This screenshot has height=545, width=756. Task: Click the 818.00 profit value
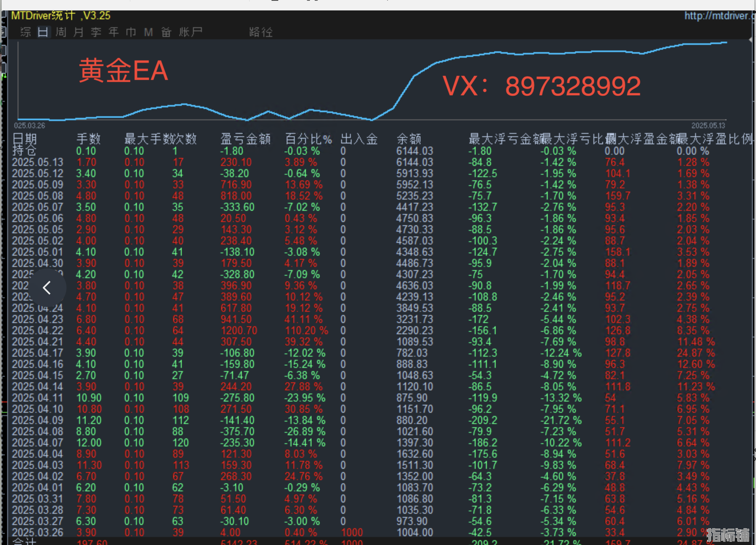pos(236,196)
